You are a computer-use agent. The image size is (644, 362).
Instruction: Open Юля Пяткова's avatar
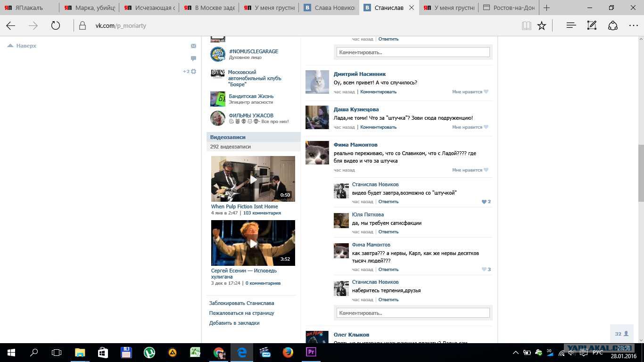tap(341, 221)
